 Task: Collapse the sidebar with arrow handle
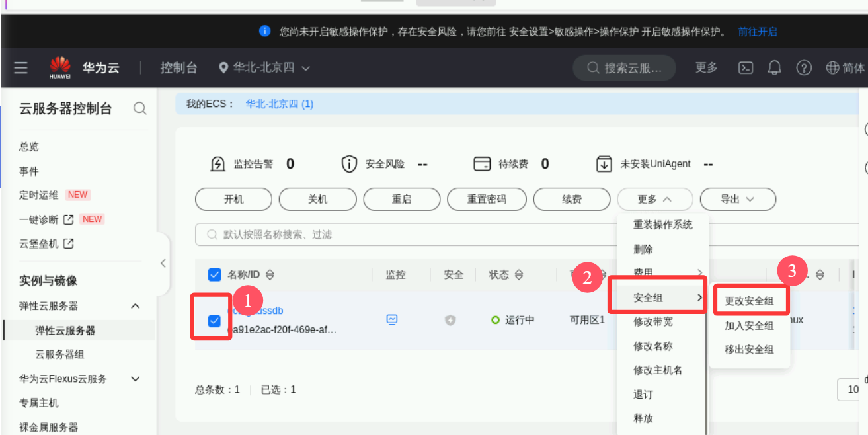[x=163, y=263]
